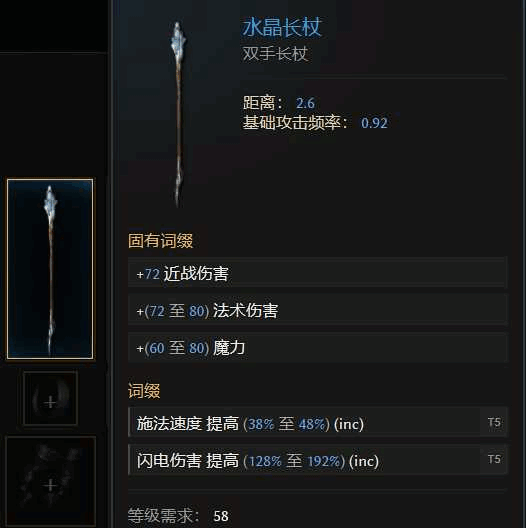Viewport: 526px width, 528px height.
Task: Click the item name 水晶长杖
Action: pyautogui.click(x=282, y=27)
